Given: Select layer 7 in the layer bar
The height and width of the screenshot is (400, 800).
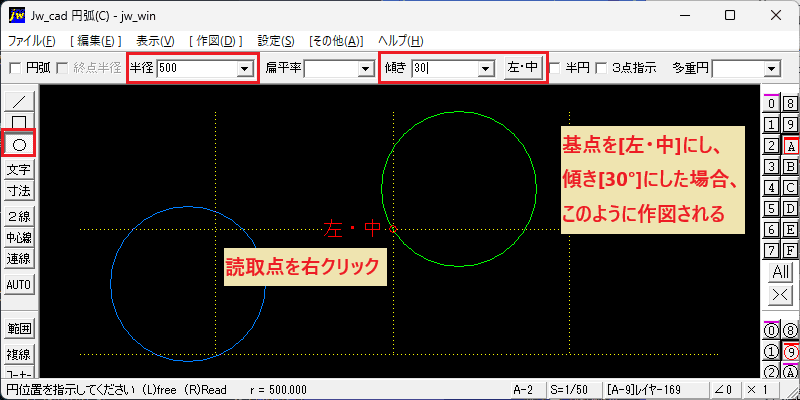Looking at the screenshot, I should click(772, 250).
